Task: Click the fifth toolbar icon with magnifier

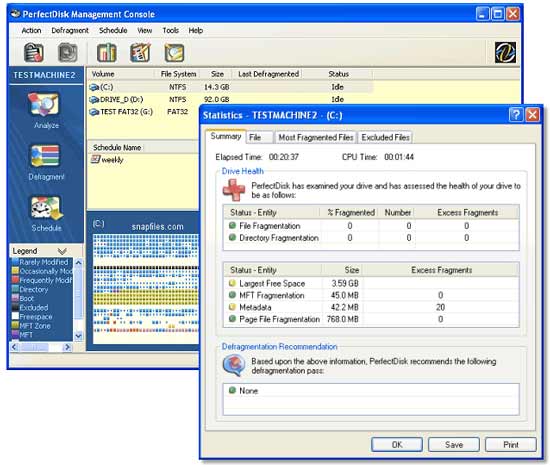Action: coord(174,53)
